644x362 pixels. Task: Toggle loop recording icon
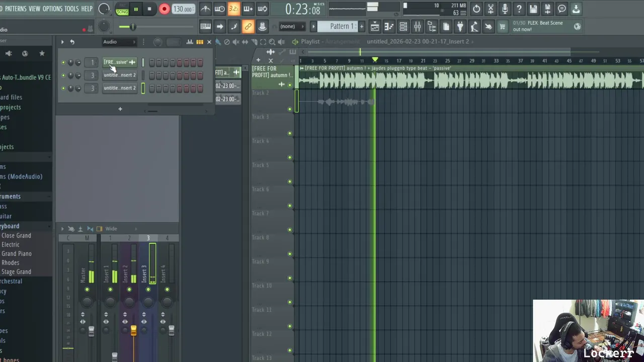[262, 9]
